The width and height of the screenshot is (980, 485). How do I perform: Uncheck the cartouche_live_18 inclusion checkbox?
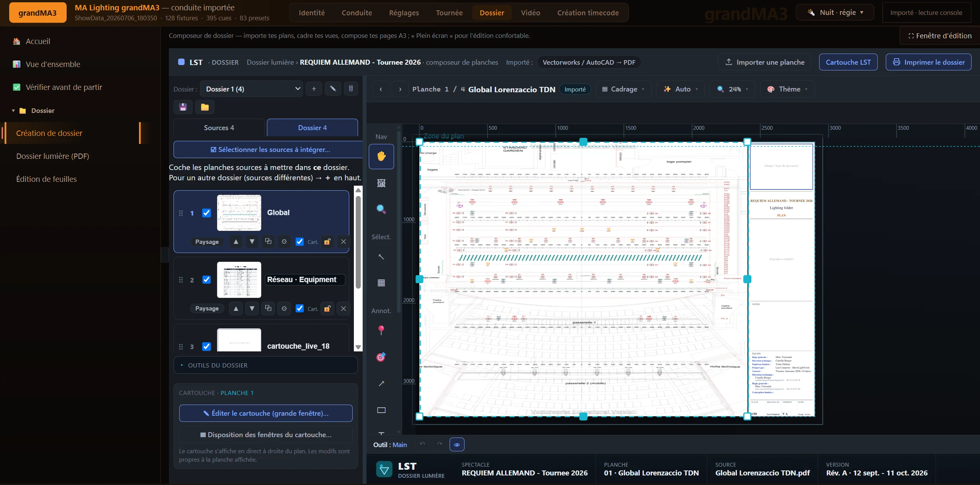coord(206,346)
